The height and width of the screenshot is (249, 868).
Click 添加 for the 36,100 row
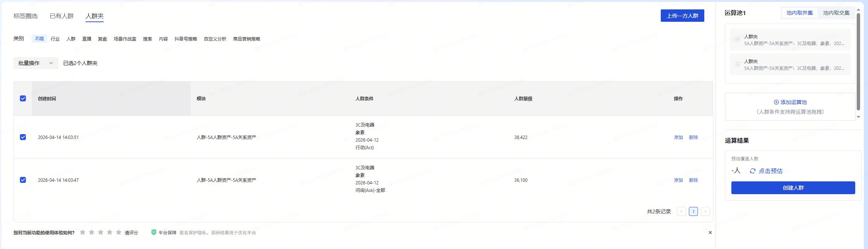pyautogui.click(x=678, y=180)
